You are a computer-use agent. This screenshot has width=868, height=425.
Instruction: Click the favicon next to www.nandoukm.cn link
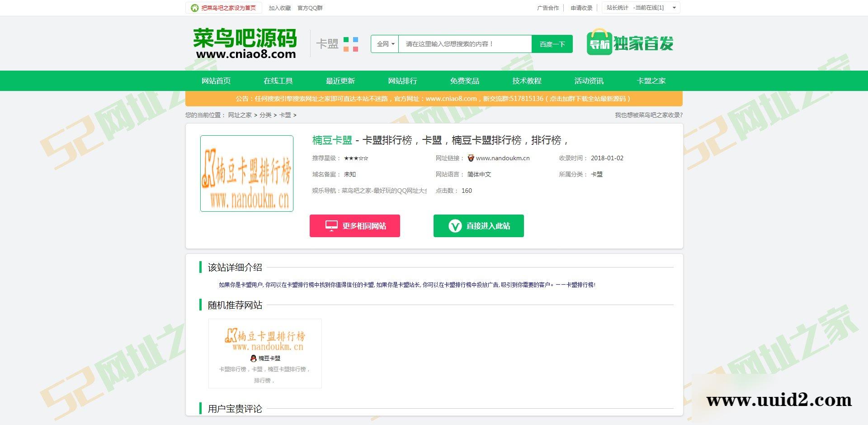pos(471,158)
